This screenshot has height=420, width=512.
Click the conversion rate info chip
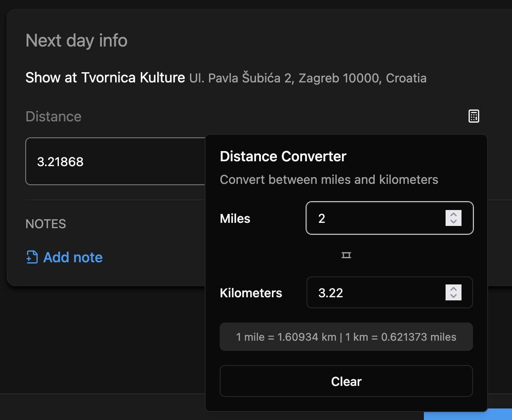tap(346, 337)
